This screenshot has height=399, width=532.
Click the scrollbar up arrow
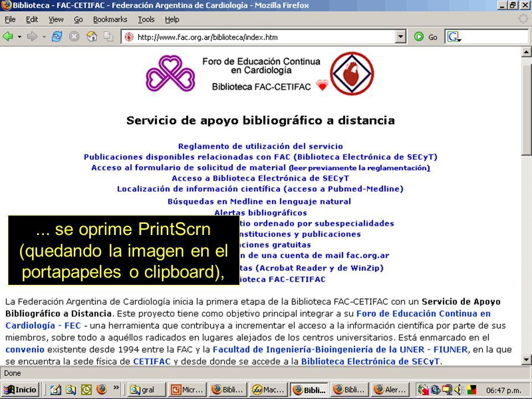(526, 52)
